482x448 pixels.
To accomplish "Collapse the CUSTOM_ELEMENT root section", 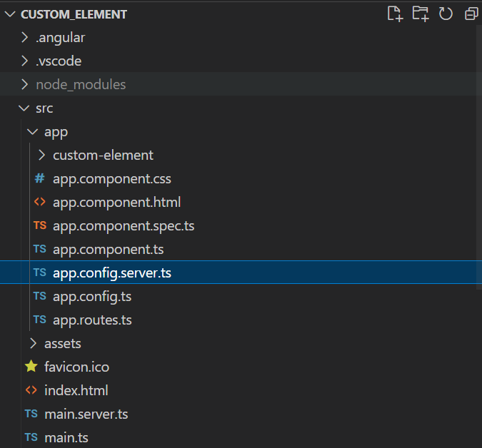I will pos(9,14).
